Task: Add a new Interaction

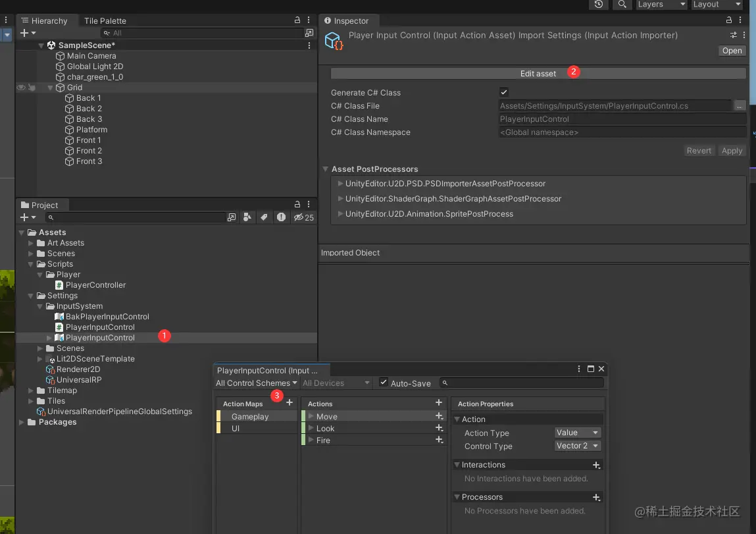Action: (x=596, y=465)
